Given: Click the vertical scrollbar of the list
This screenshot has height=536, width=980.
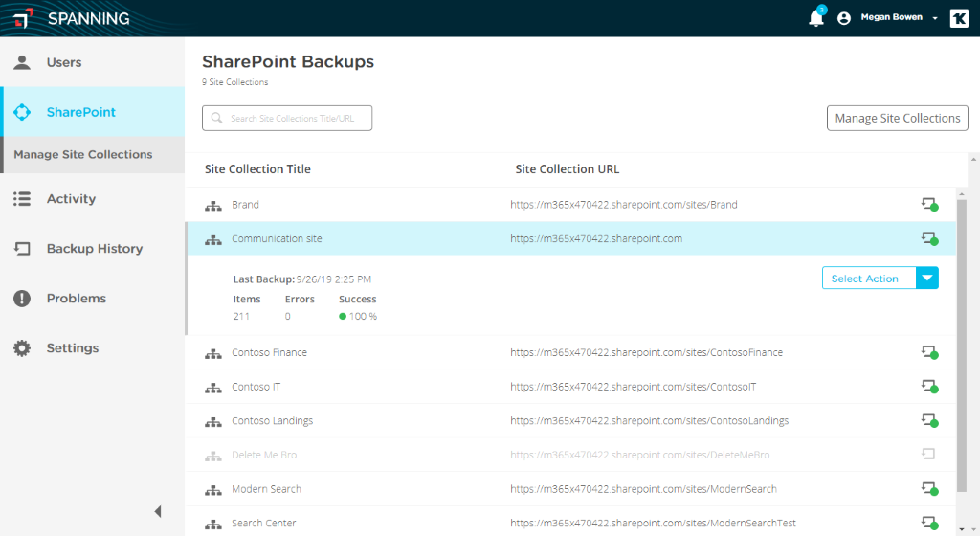Looking at the screenshot, I should pos(961,346).
